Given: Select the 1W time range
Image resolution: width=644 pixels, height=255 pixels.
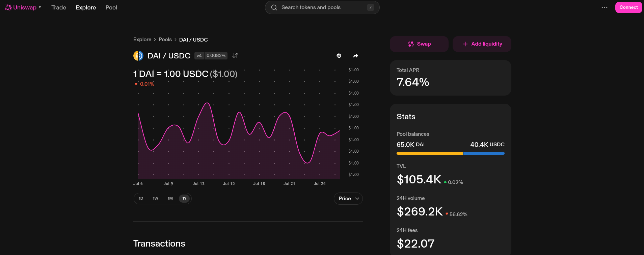Looking at the screenshot, I should [x=156, y=199].
